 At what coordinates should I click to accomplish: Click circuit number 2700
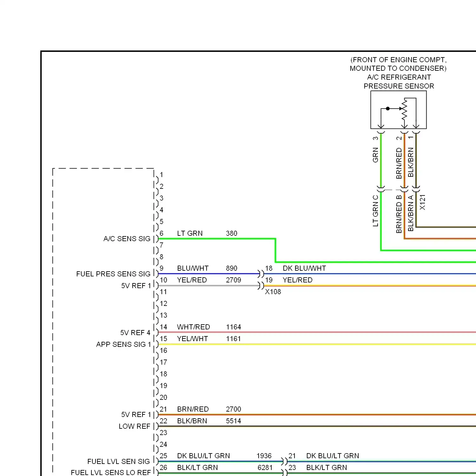(234, 409)
